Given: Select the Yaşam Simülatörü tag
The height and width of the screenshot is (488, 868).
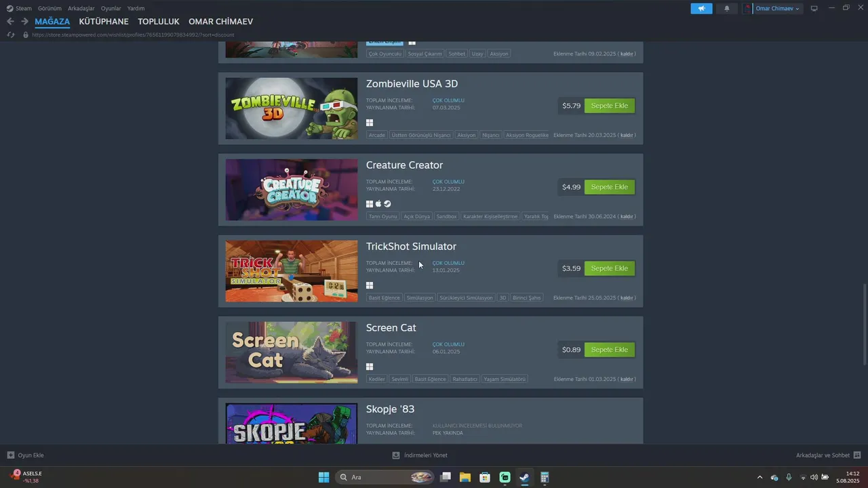Looking at the screenshot, I should click(x=505, y=379).
